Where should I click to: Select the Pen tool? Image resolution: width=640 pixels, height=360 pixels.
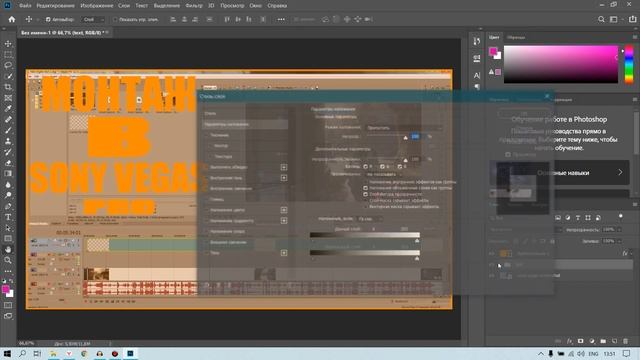[x=8, y=206]
